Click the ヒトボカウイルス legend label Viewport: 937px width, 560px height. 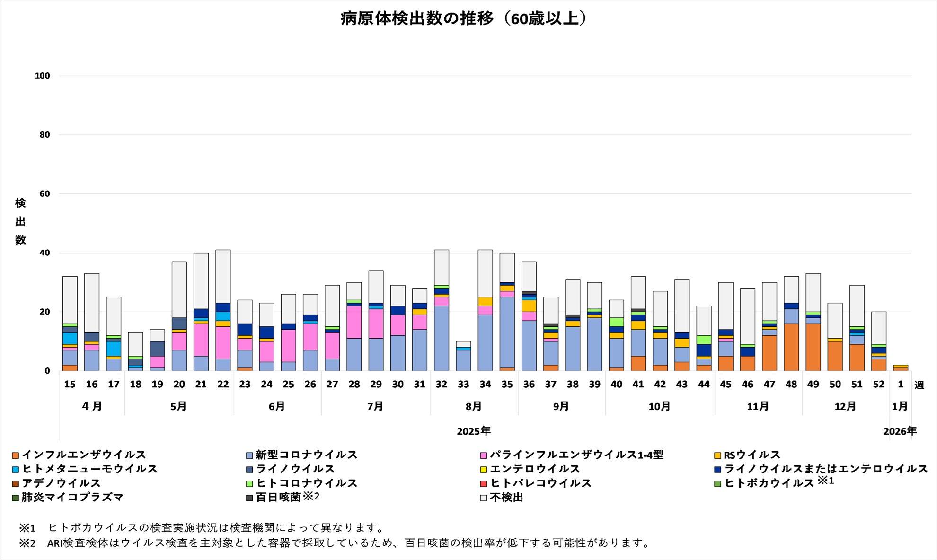coord(769,483)
